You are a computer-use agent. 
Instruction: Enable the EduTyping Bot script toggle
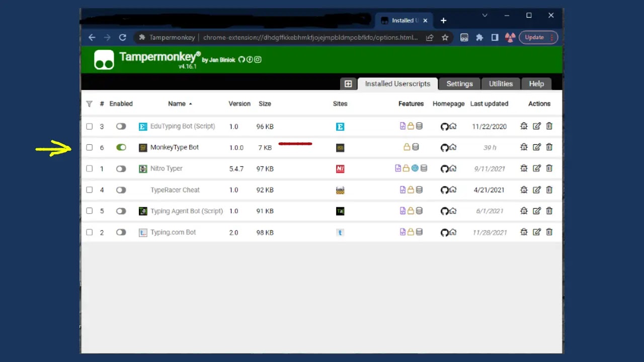121,126
